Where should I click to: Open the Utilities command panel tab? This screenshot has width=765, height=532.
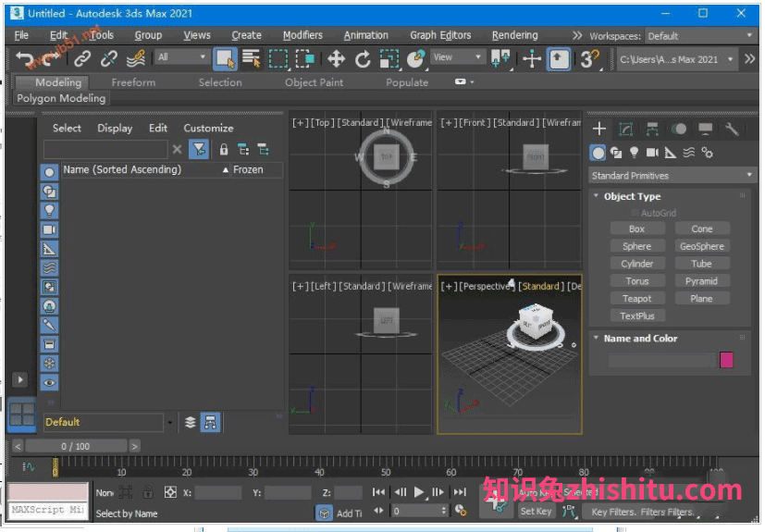point(732,129)
